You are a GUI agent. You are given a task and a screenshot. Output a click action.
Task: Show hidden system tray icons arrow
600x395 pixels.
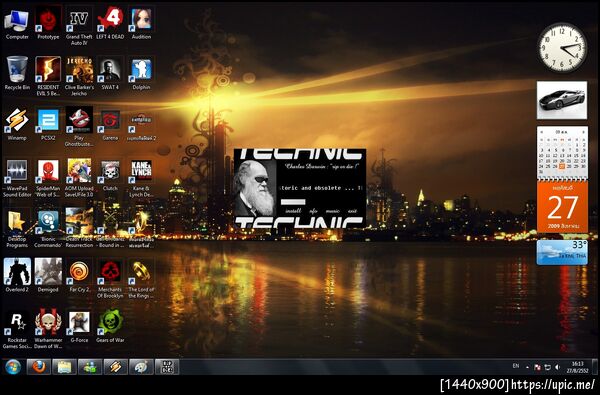pyautogui.click(x=527, y=367)
